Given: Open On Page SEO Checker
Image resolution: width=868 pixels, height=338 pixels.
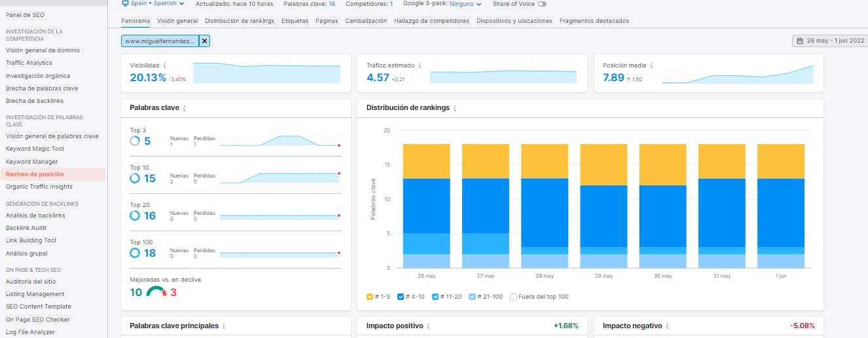Looking at the screenshot, I should pos(37,320).
